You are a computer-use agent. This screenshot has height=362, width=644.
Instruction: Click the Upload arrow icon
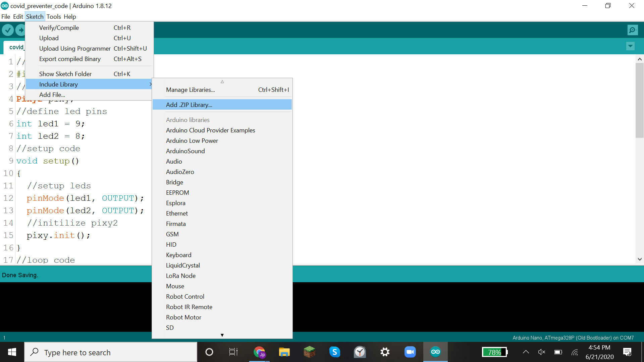[21, 30]
